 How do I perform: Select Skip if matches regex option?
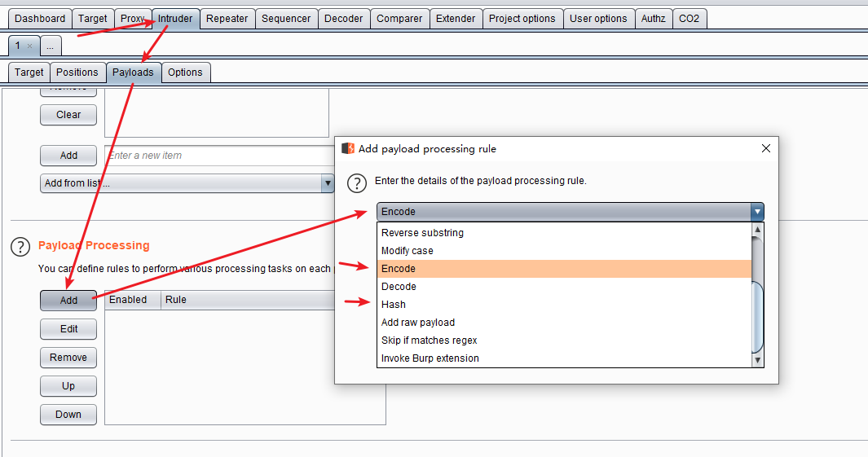pos(429,341)
